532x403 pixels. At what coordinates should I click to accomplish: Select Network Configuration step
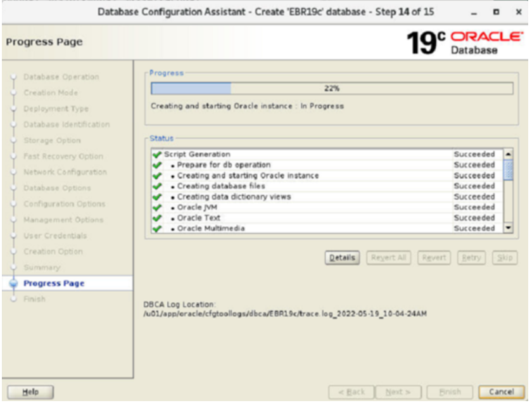(x=65, y=172)
